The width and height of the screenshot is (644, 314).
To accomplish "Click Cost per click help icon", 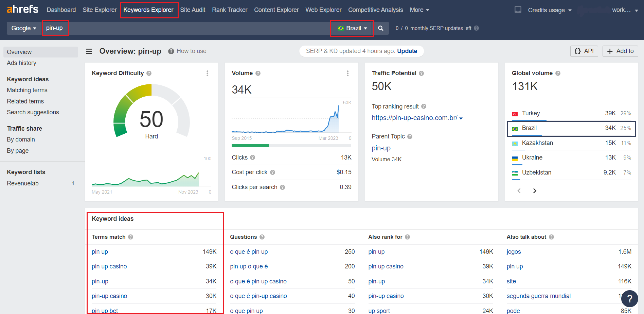I will (272, 172).
